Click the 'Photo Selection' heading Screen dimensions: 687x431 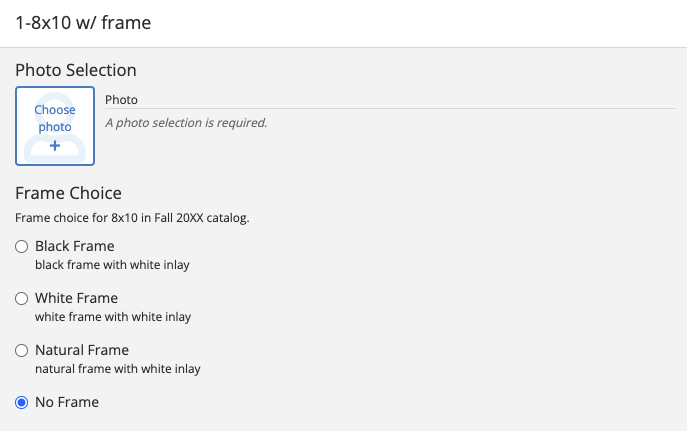pos(76,70)
